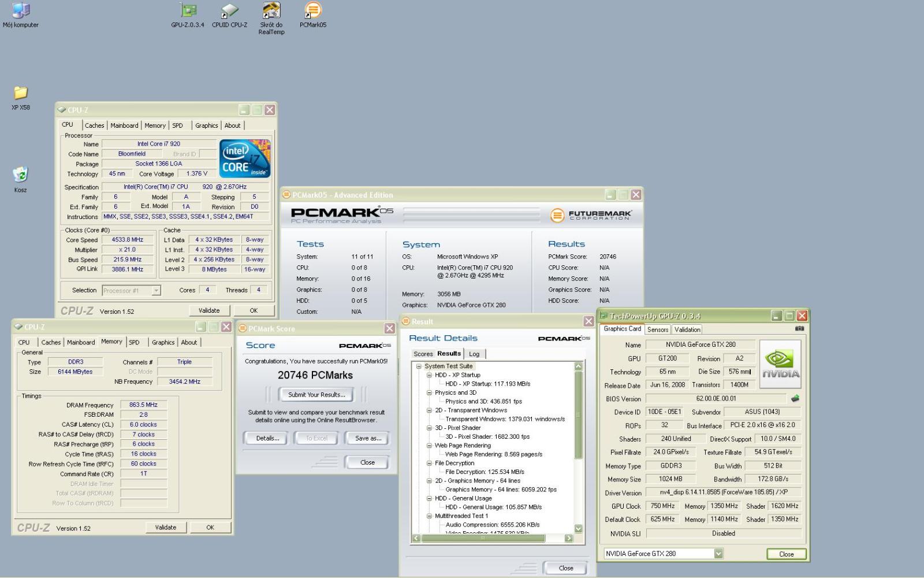
Task: Select 'Physics and 3D: 436.851 fps' row
Action: click(483, 401)
